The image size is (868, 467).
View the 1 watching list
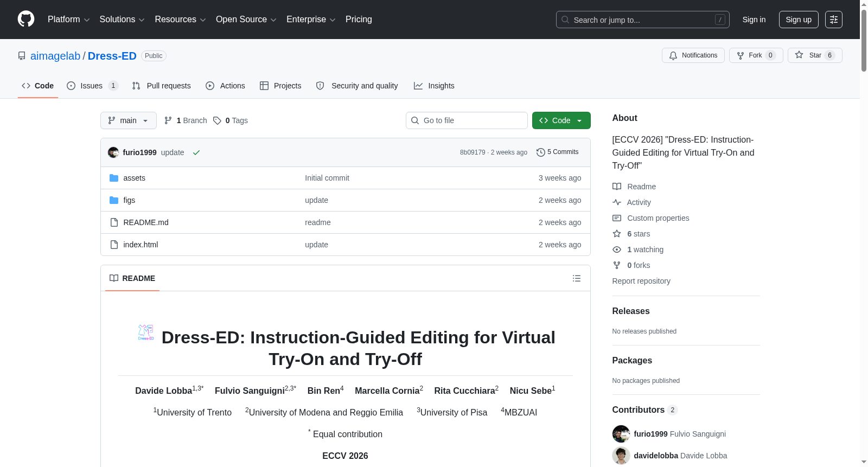coord(638,250)
